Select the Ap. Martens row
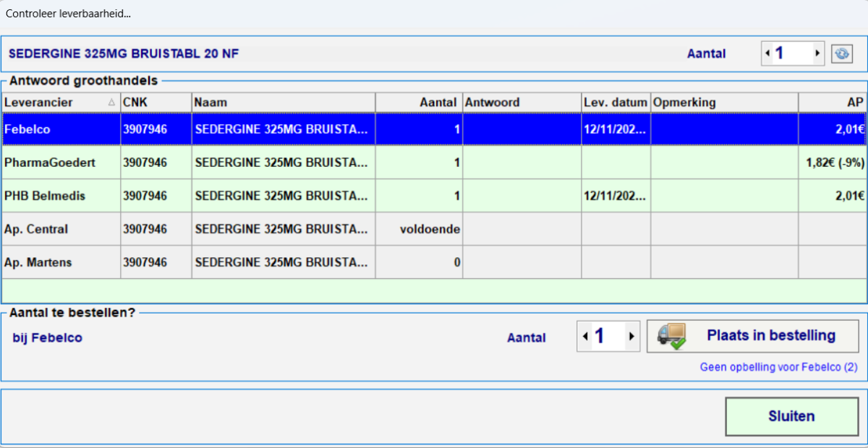This screenshot has width=868, height=448. [x=61, y=262]
